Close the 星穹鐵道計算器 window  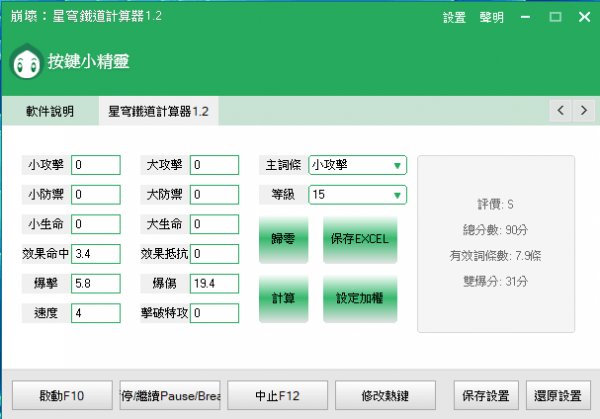[584, 17]
